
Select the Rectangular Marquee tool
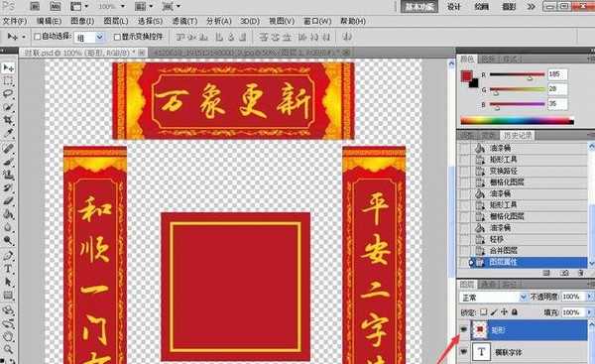tap(8, 80)
